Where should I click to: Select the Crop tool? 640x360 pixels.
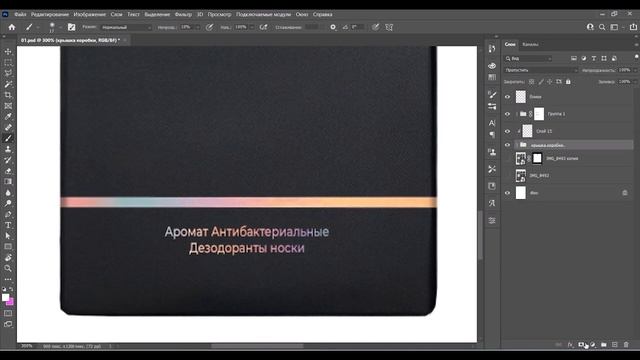8,95
